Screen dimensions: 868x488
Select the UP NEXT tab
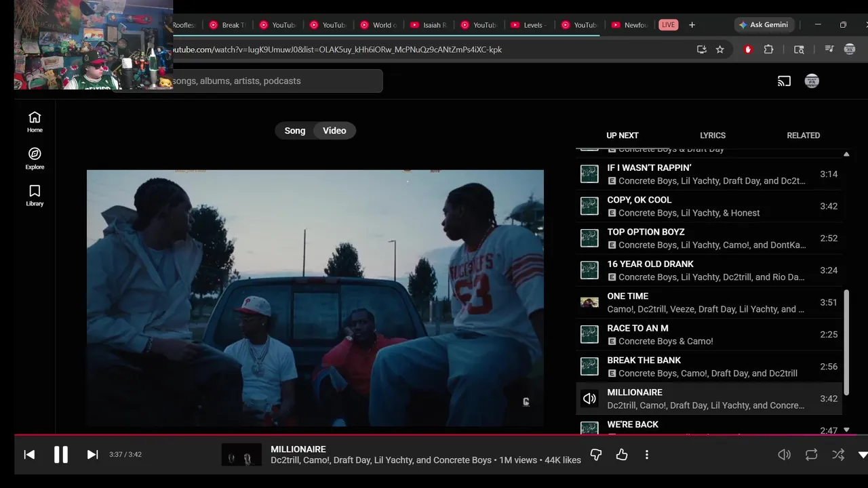(x=623, y=136)
